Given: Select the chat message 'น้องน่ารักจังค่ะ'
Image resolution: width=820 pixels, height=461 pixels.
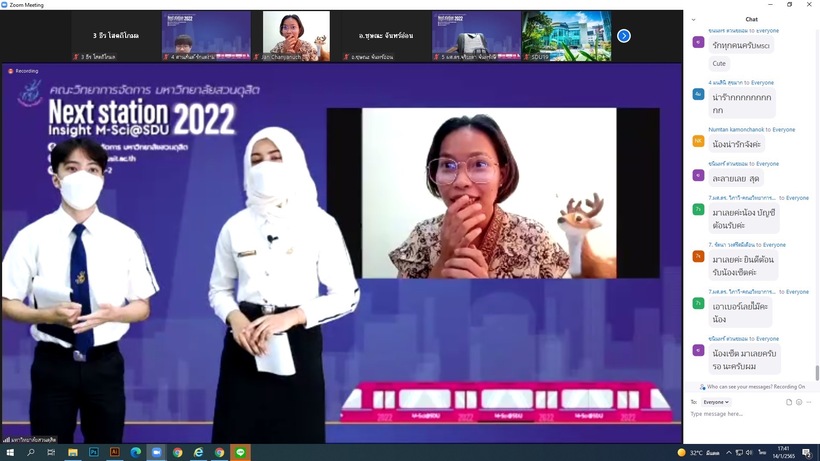Looking at the screenshot, I should tap(736, 144).
